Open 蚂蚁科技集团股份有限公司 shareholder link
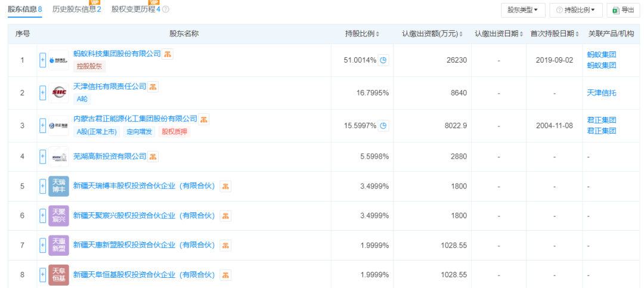 [x=117, y=54]
